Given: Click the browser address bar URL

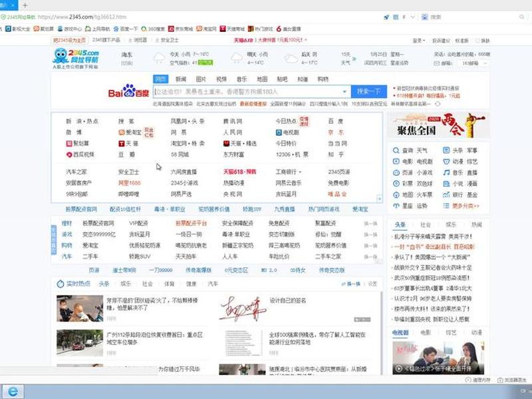Looking at the screenshot, I should [82, 17].
